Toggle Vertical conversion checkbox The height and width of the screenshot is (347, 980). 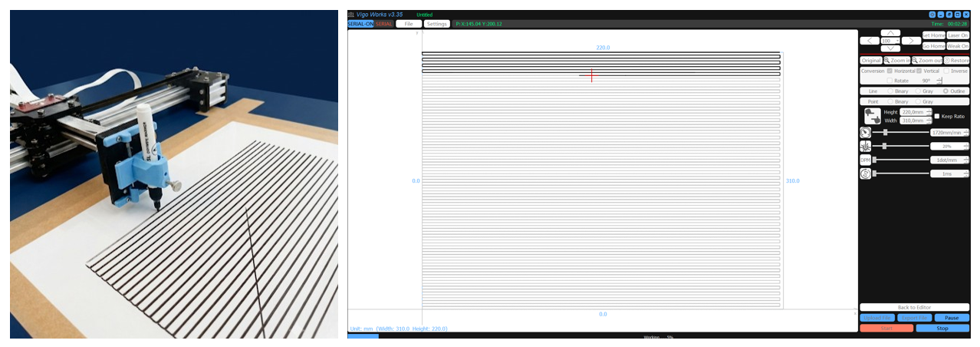click(919, 71)
